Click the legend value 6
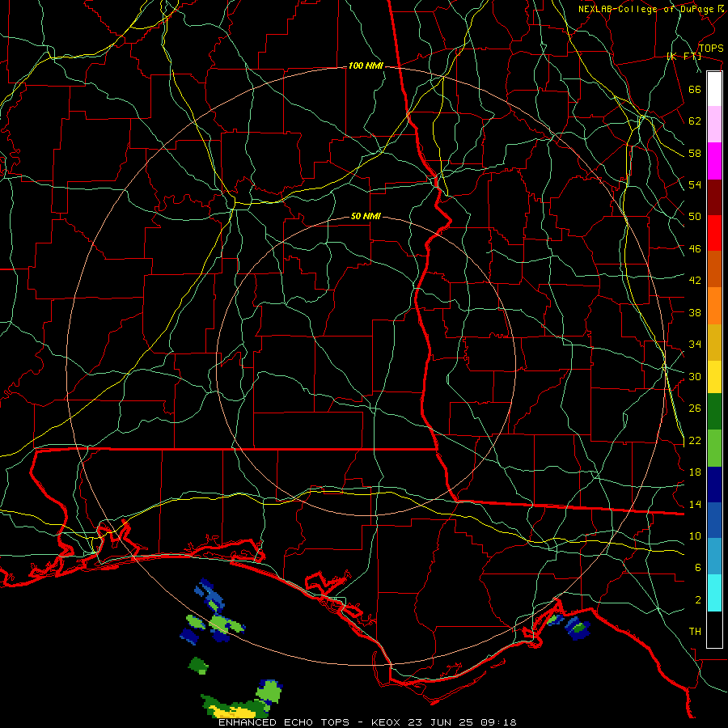 698,567
